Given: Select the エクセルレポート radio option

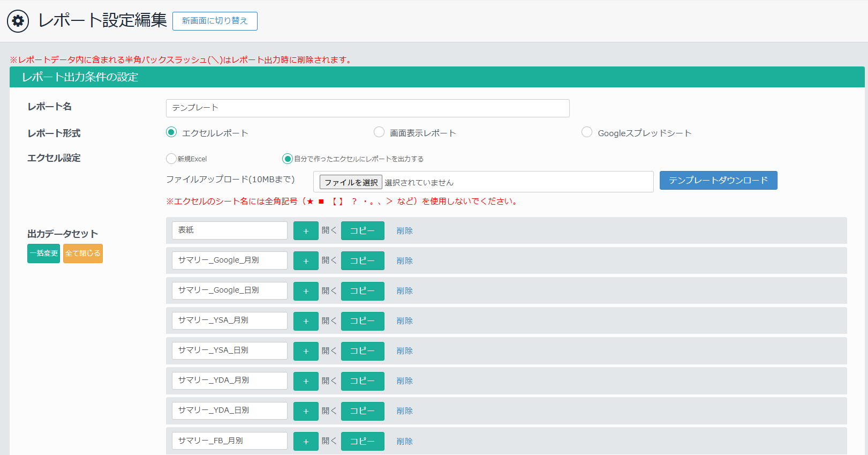Looking at the screenshot, I should (171, 132).
